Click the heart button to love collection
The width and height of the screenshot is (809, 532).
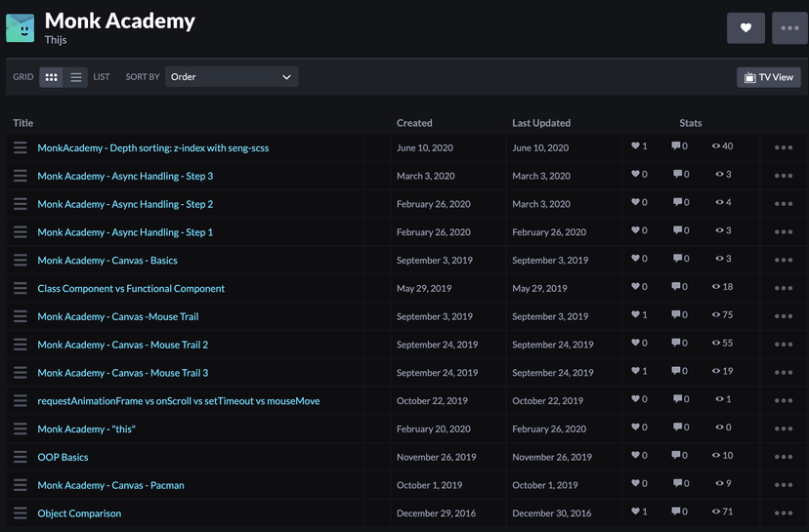tap(745, 28)
